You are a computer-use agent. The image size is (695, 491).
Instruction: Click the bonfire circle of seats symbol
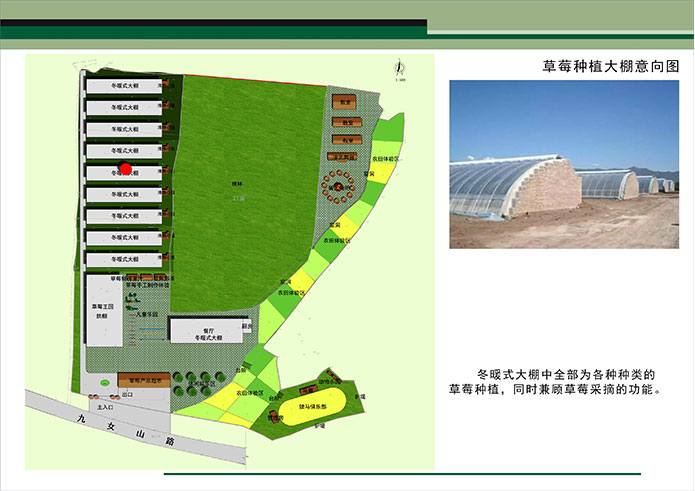339,187
